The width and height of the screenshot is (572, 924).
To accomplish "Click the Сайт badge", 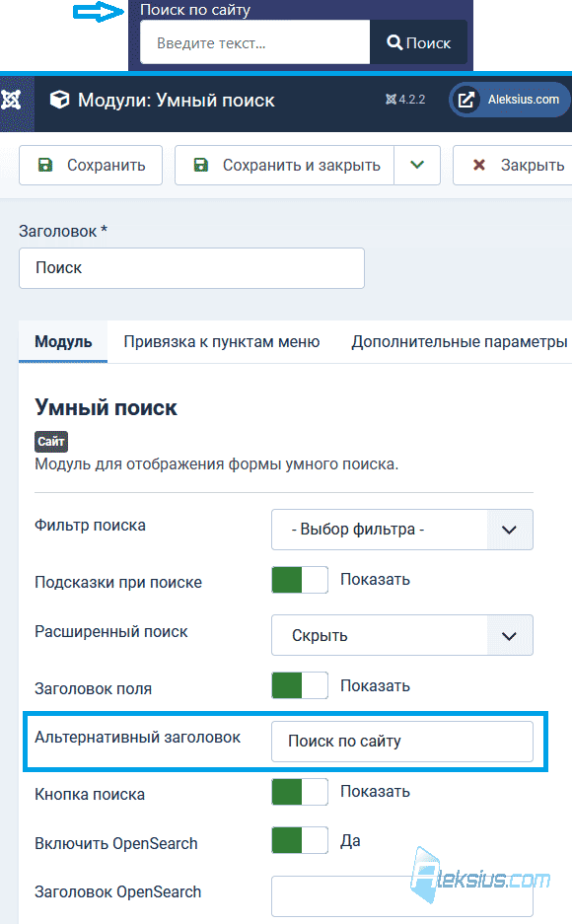I will [51, 442].
